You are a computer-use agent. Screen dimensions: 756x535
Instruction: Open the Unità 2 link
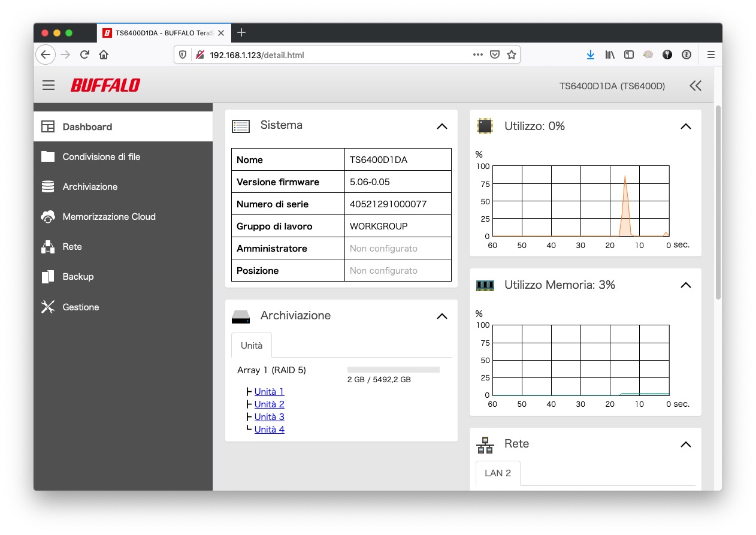[x=269, y=404]
